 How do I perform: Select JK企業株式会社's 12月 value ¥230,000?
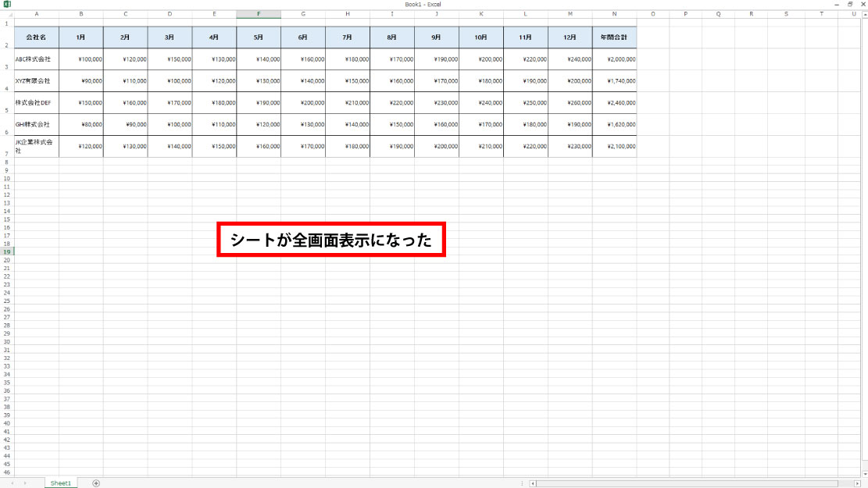pos(570,146)
